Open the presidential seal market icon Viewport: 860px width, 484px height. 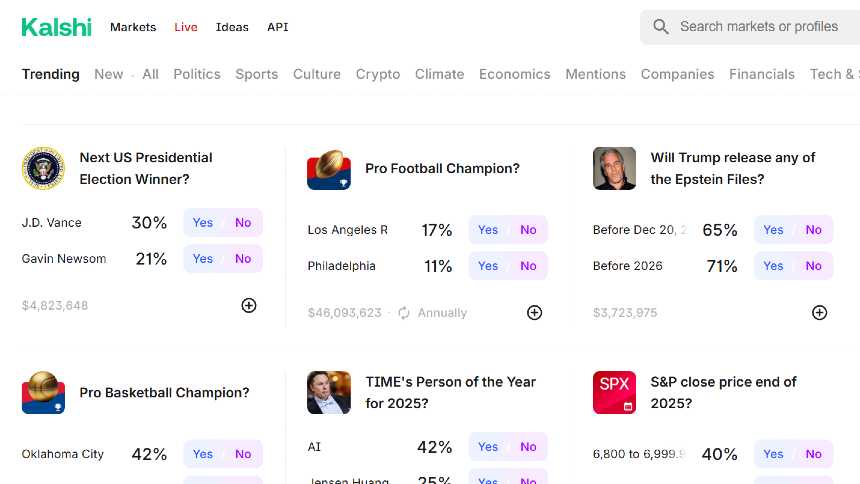(43, 168)
